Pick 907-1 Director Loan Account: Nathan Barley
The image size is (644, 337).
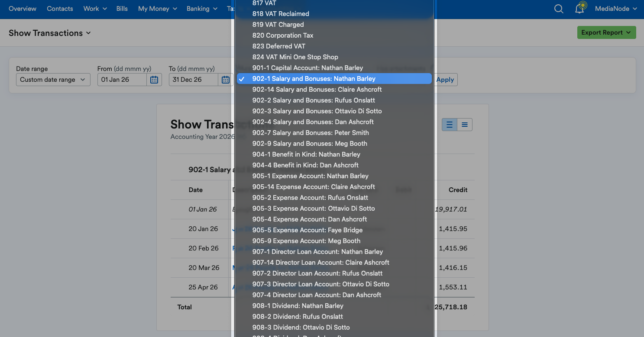click(x=334, y=252)
